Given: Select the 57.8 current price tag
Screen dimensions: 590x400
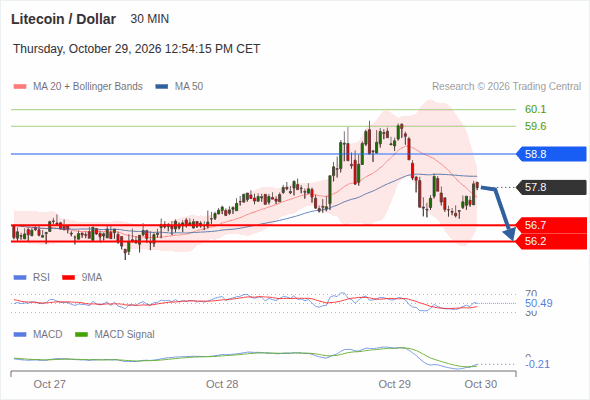Looking at the screenshot, I should [x=551, y=187].
